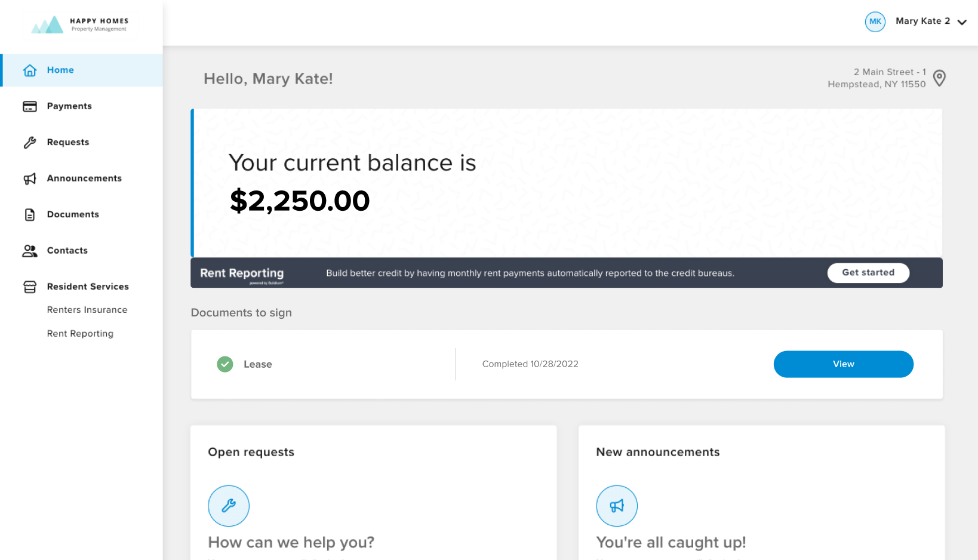Image resolution: width=978 pixels, height=560 pixels.
Task: Click the green Lease completed checkmark
Action: 225,364
